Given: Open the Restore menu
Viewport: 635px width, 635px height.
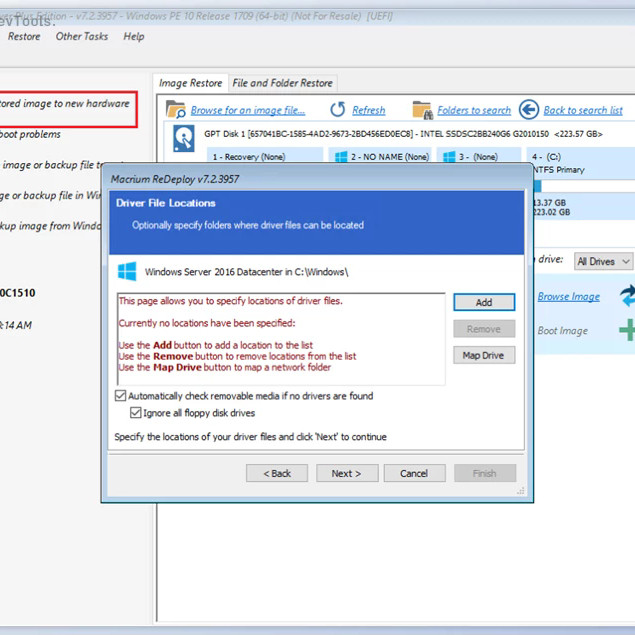Looking at the screenshot, I should 24,36.
